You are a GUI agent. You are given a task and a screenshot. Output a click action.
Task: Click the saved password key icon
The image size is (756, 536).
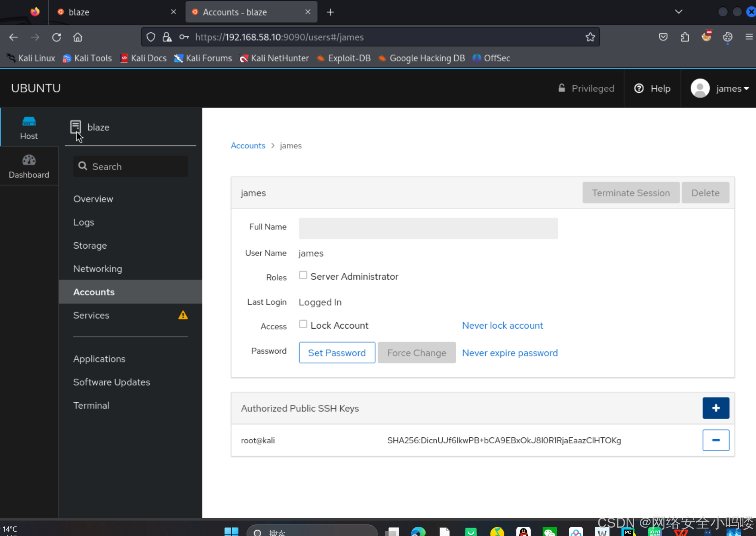[184, 37]
